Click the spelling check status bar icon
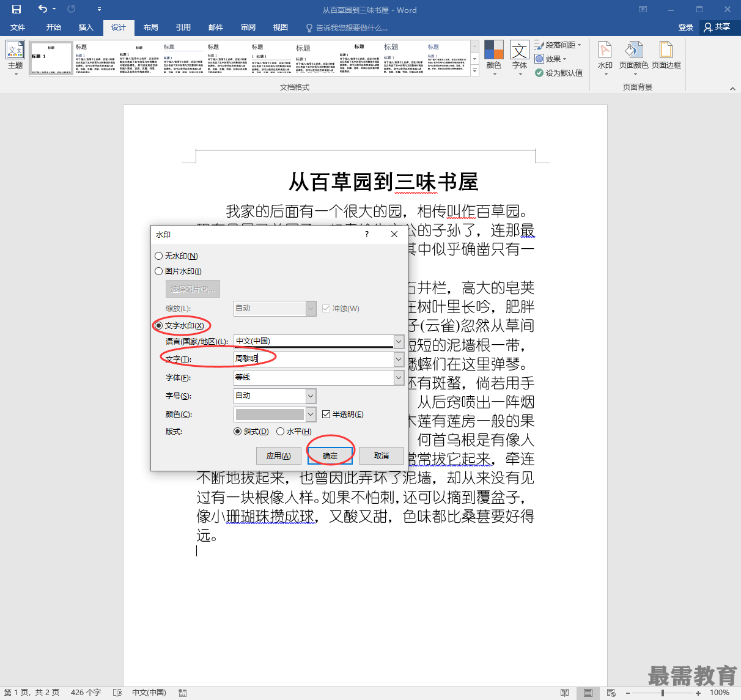The image size is (741, 700). click(x=117, y=693)
